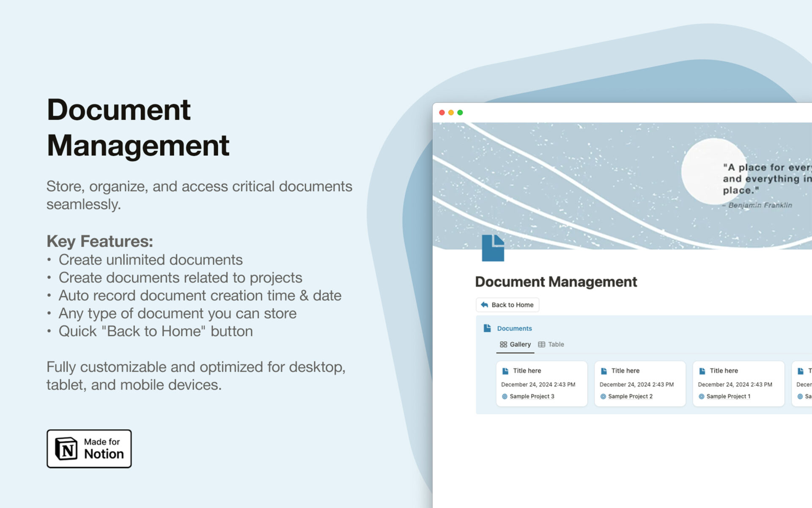
Task: Open the Sample Project 2 relation link
Action: [630, 397]
